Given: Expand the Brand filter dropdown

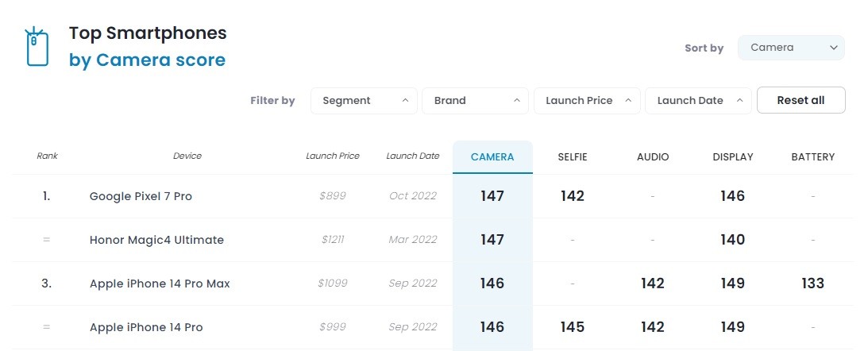Looking at the screenshot, I should point(476,101).
